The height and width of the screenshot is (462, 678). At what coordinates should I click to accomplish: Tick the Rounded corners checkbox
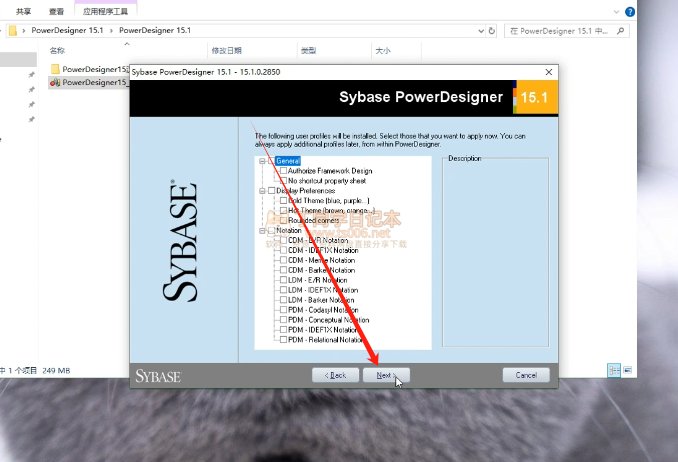tap(283, 220)
